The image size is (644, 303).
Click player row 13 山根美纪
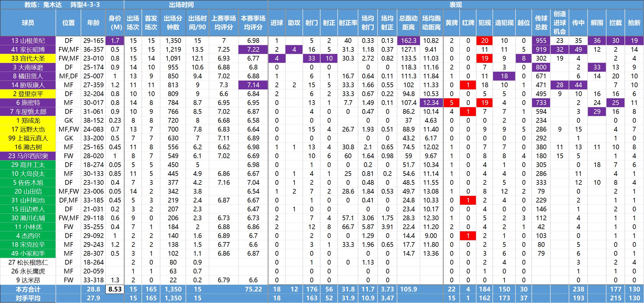click(28, 40)
